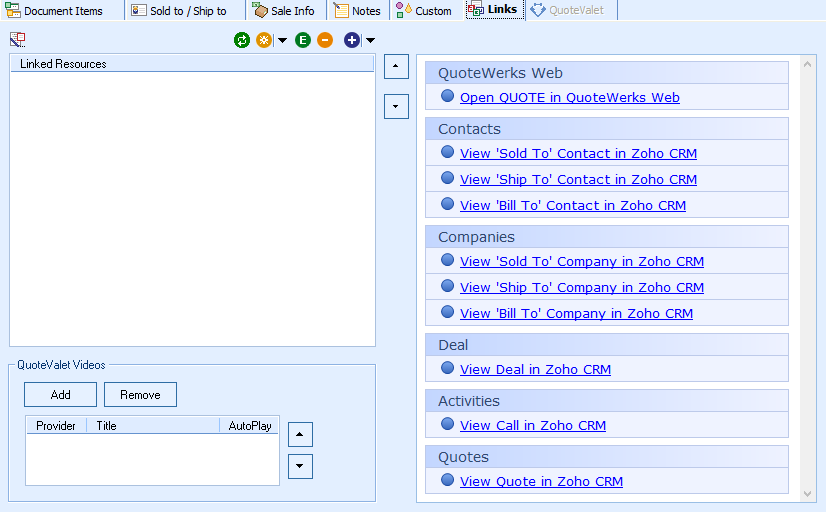Click the Activities section header

coord(607,401)
